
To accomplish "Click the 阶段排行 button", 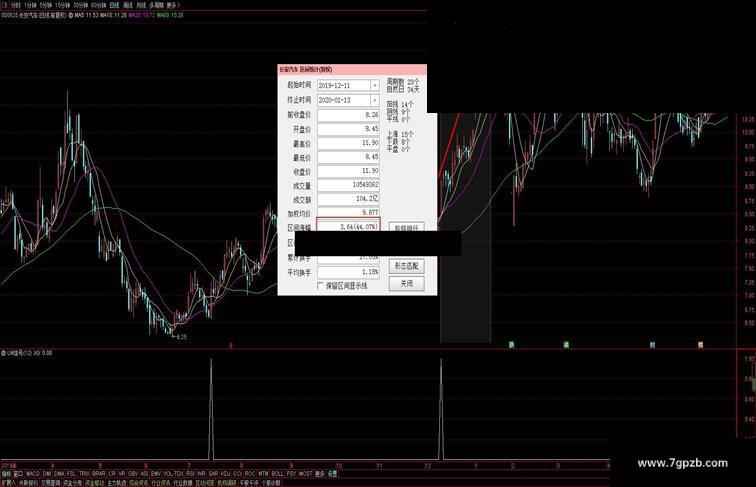I will (406, 227).
